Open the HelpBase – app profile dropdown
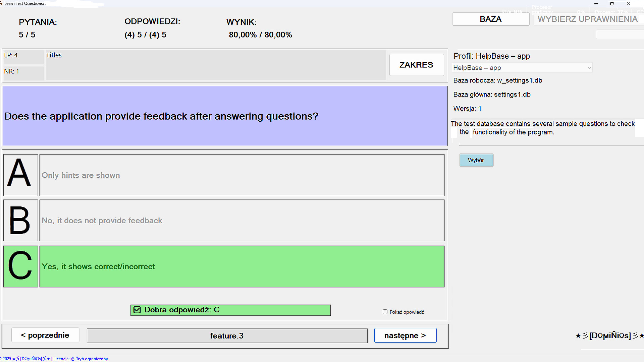The height and width of the screenshot is (362, 644). click(x=522, y=67)
